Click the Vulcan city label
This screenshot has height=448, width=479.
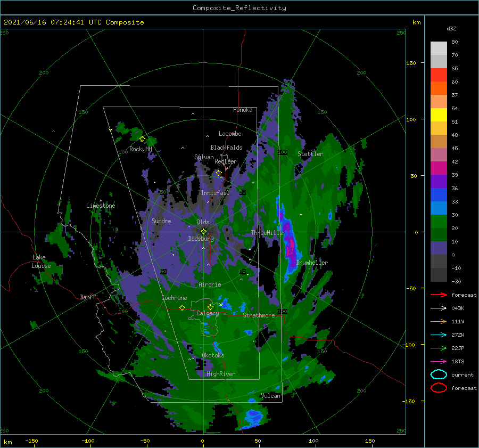[271, 396]
